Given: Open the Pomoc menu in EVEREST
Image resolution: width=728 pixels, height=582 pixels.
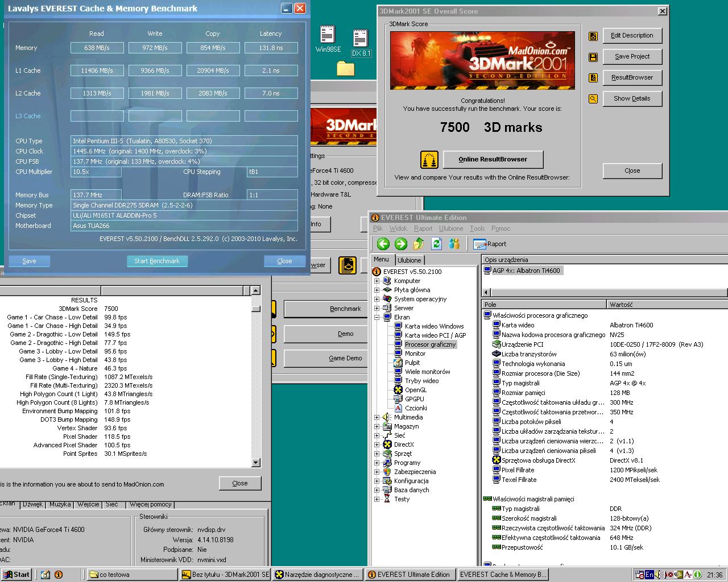Looking at the screenshot, I should point(500,228).
